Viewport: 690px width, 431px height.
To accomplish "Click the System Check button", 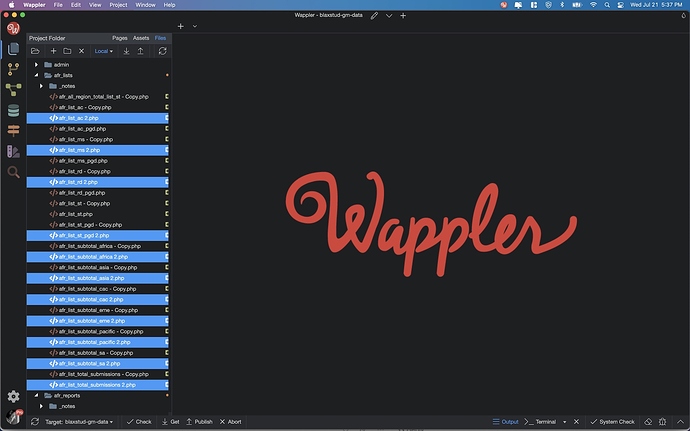I will coord(613,422).
